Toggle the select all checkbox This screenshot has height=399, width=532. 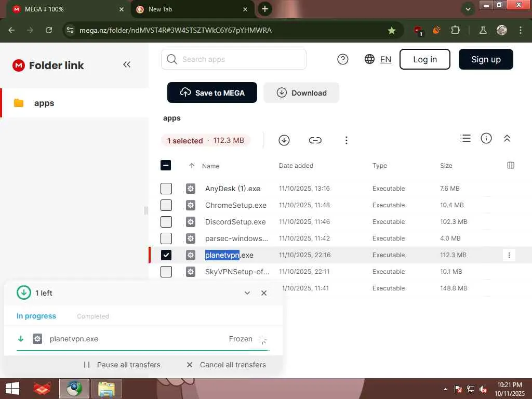point(166,166)
